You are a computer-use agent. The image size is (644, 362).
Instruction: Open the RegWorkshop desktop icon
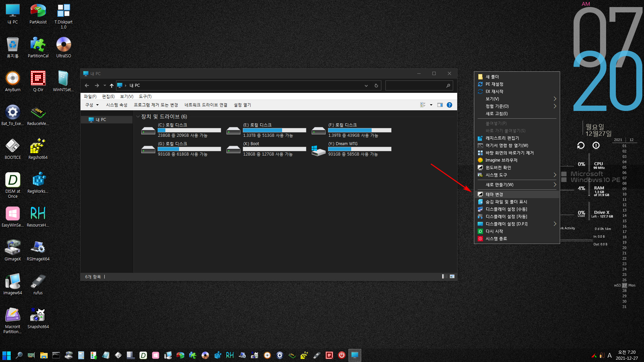38,183
